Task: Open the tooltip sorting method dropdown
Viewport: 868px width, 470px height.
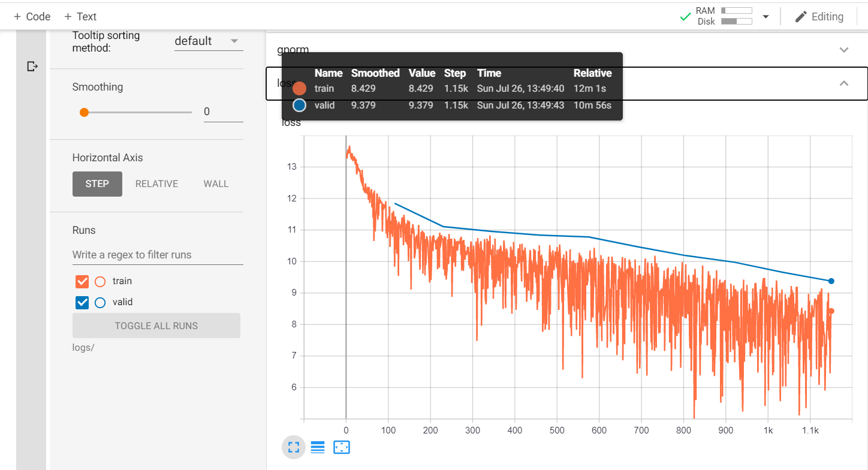Action: click(x=208, y=41)
